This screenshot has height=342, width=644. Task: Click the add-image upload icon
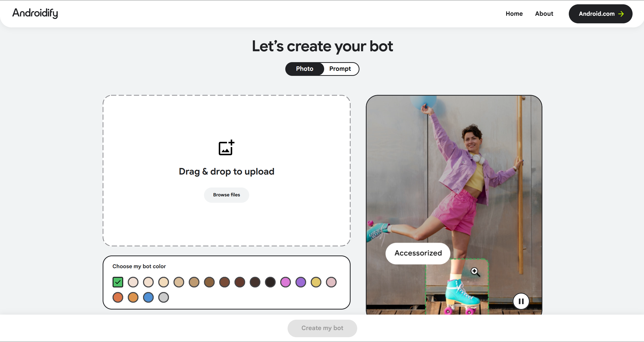pyautogui.click(x=226, y=148)
